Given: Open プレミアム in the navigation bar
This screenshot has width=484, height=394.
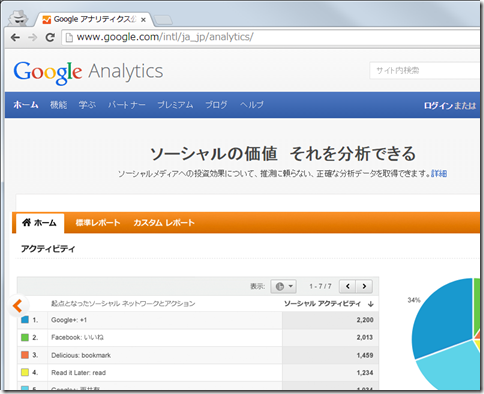Looking at the screenshot, I should pyautogui.click(x=175, y=105).
